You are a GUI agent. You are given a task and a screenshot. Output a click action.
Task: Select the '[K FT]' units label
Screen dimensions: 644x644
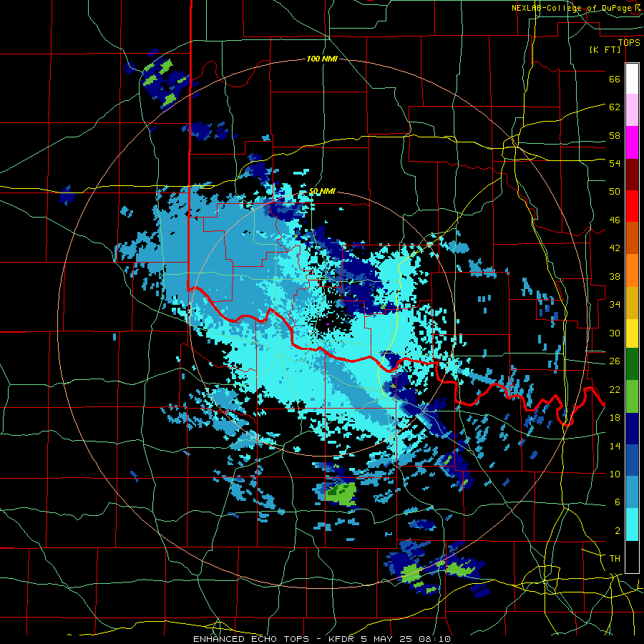pos(605,49)
